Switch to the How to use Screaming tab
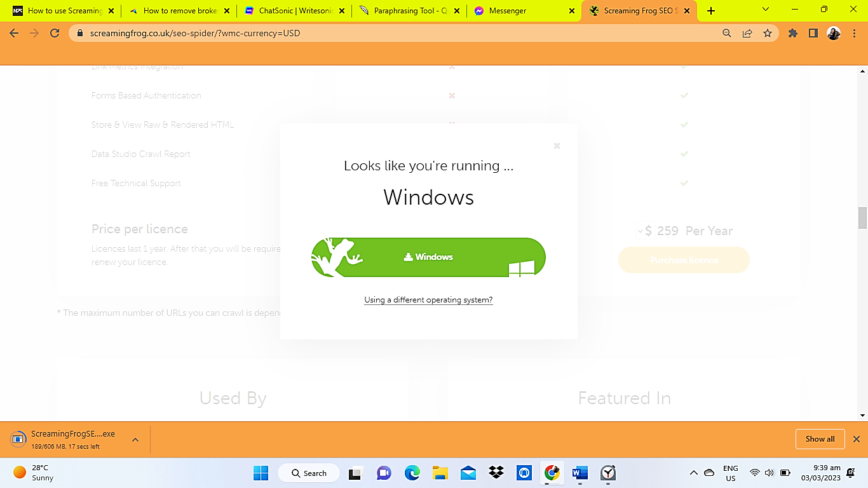The height and width of the screenshot is (488, 868). point(62,11)
